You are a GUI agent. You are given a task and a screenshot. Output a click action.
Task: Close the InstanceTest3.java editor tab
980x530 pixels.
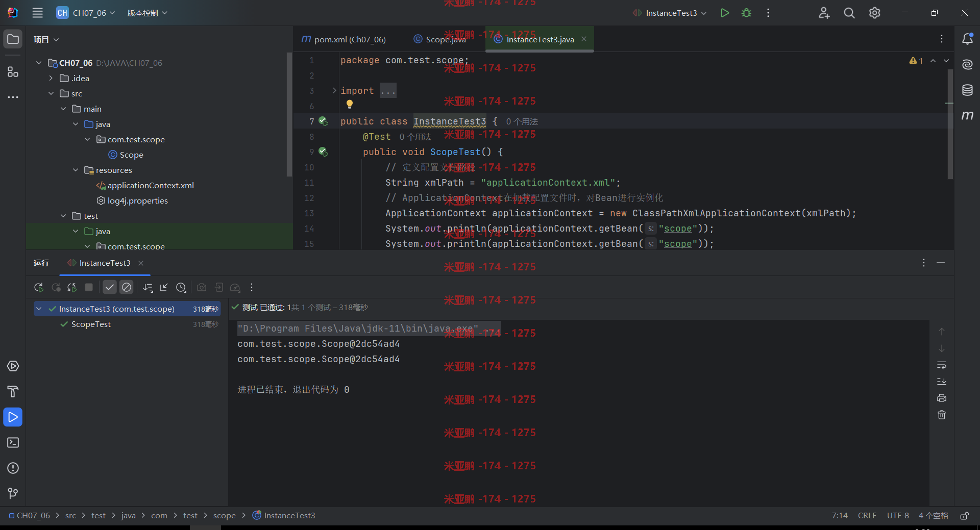coord(584,39)
